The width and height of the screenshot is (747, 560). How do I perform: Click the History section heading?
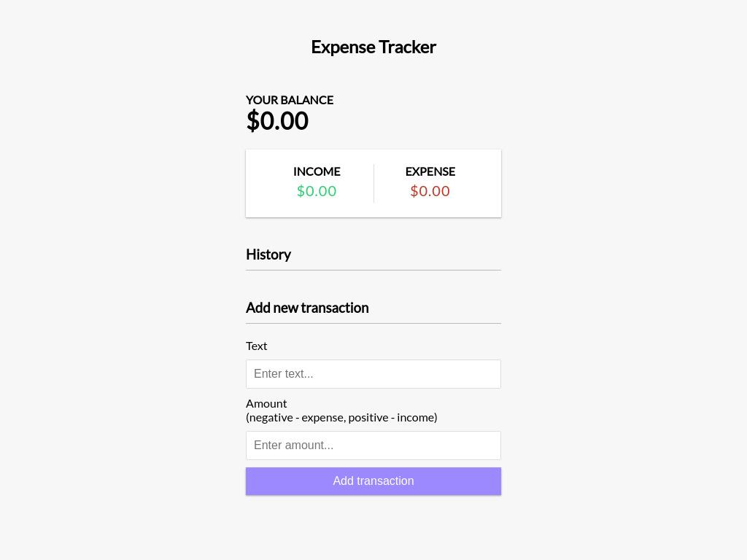pyautogui.click(x=268, y=254)
